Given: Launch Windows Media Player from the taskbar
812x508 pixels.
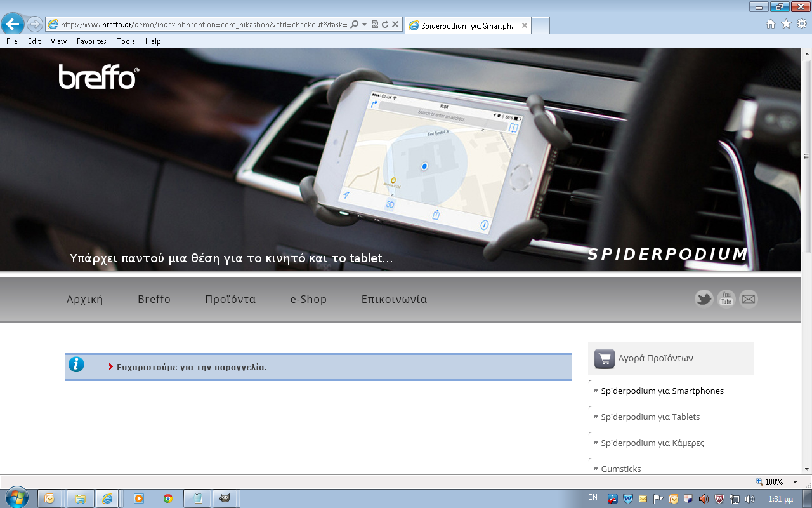Looking at the screenshot, I should tap(139, 498).
